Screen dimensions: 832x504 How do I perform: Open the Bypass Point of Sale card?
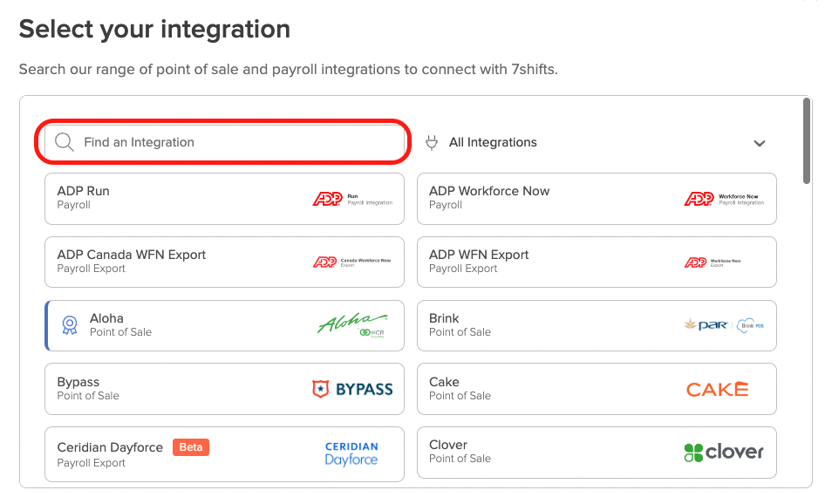pyautogui.click(x=174, y=389)
